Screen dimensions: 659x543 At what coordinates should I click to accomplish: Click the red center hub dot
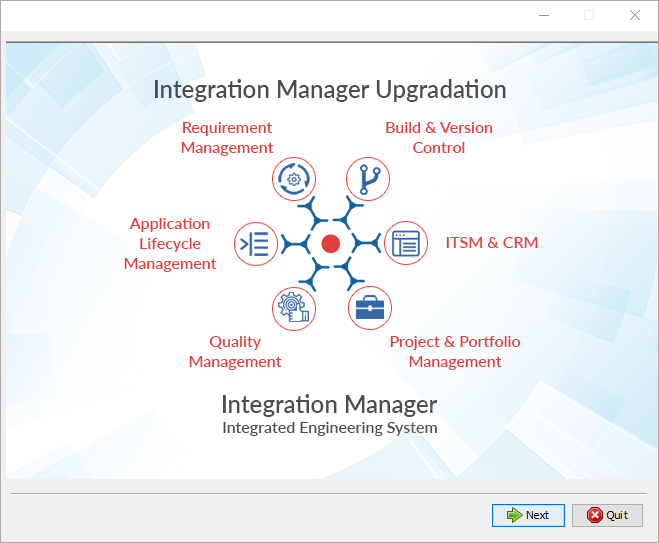[x=331, y=243]
